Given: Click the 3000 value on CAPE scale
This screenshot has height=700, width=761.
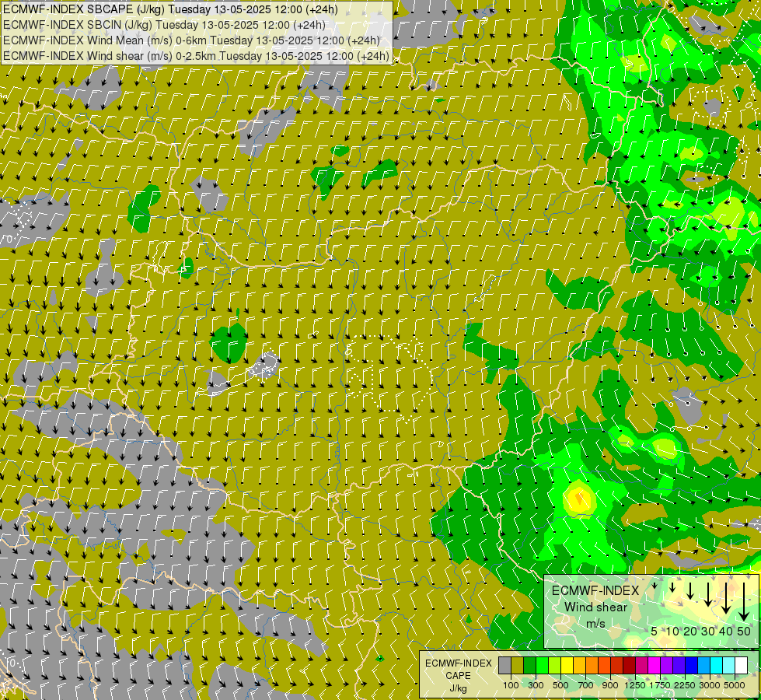Looking at the screenshot, I should pos(710,685).
